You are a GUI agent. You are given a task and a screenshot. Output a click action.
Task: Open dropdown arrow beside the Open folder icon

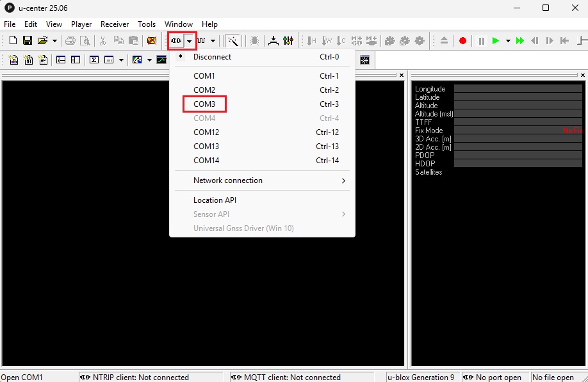click(x=54, y=41)
